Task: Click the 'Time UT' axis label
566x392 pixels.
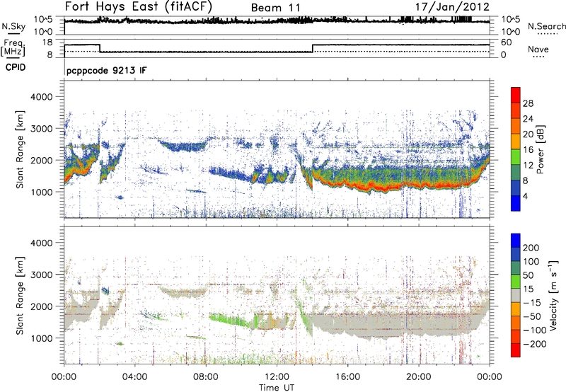Action: click(x=277, y=388)
